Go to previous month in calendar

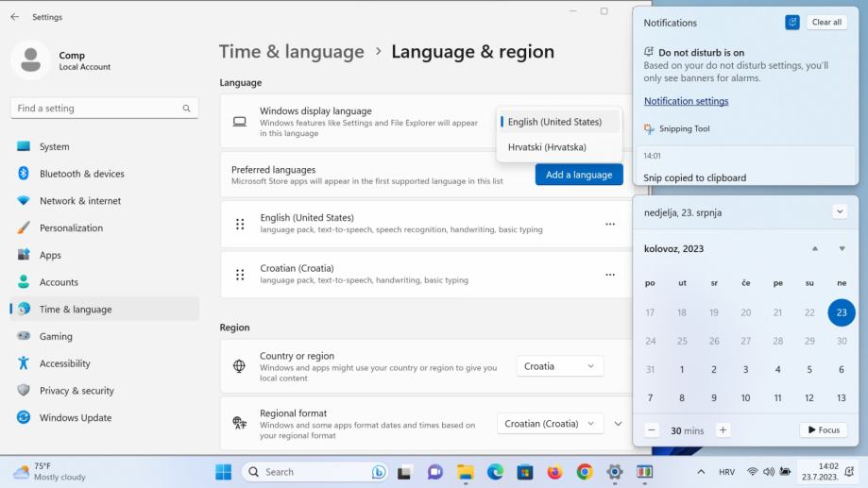pos(815,249)
